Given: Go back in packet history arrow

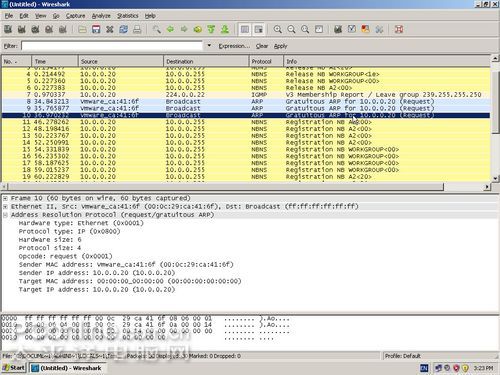Looking at the screenshot, I should point(170,29).
